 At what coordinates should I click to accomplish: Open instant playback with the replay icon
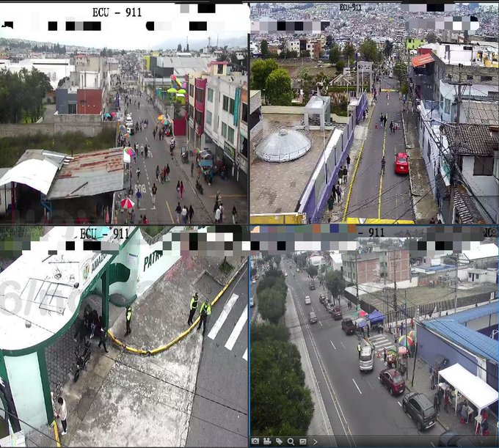pos(302,441)
